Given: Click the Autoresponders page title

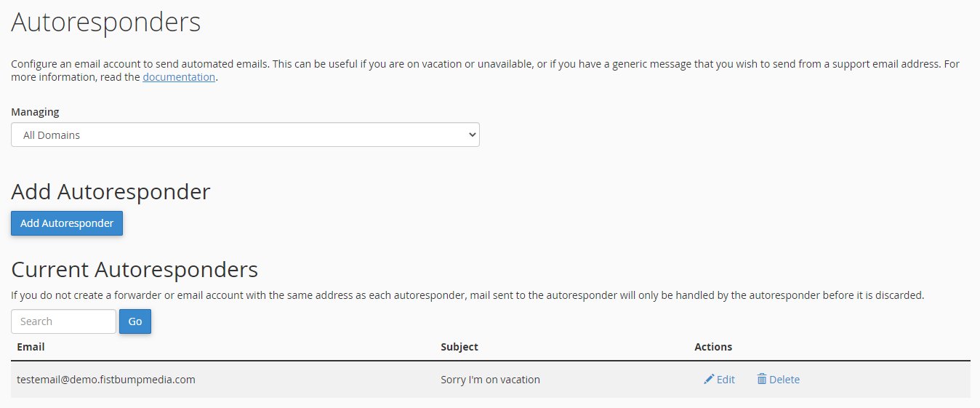Looking at the screenshot, I should pyautogui.click(x=105, y=23).
